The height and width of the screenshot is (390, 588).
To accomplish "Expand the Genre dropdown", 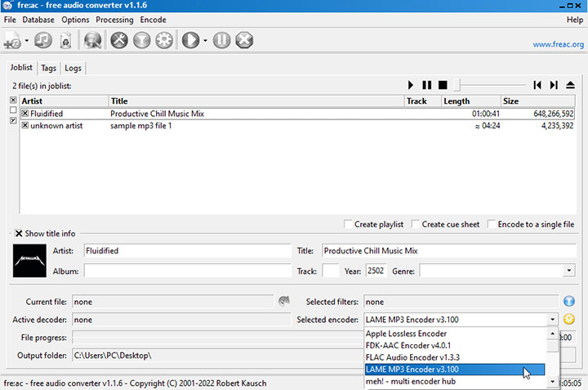I will pyautogui.click(x=569, y=271).
